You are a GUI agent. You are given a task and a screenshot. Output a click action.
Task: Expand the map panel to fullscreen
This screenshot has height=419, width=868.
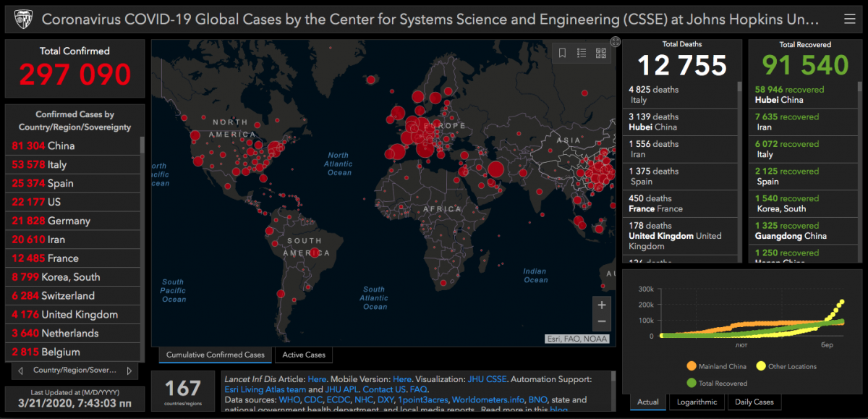(x=615, y=42)
